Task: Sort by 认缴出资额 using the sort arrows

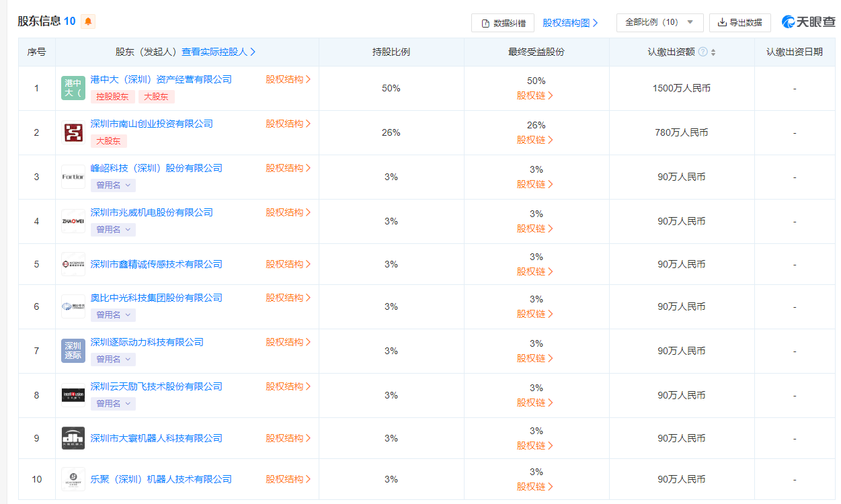Action: (x=713, y=52)
